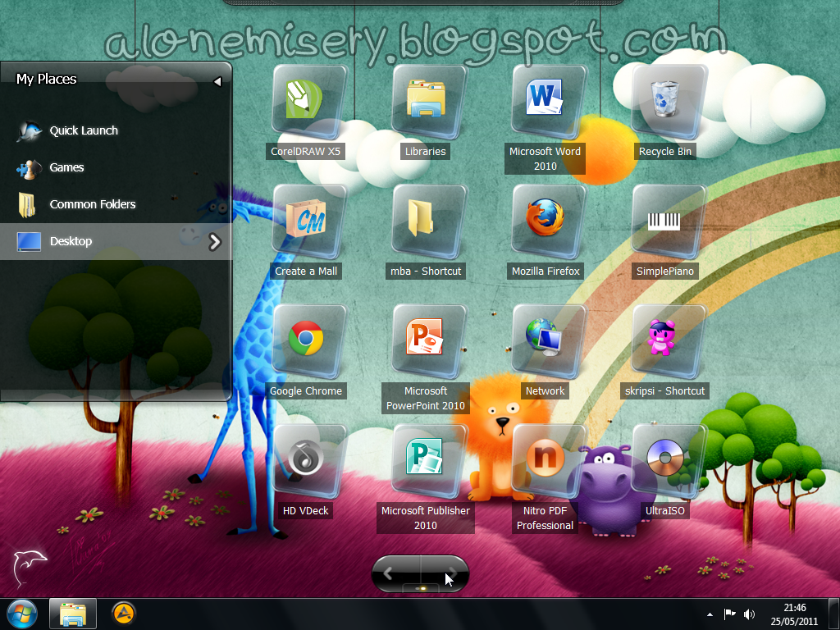Image resolution: width=840 pixels, height=630 pixels.
Task: Collapse My Places panel with triangle arrow
Action: (x=217, y=81)
